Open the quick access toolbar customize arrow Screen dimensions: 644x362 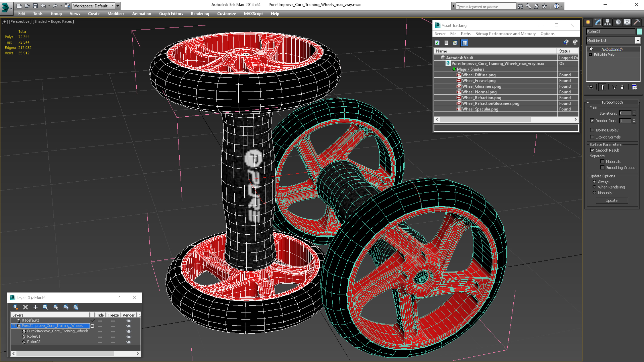tap(118, 6)
